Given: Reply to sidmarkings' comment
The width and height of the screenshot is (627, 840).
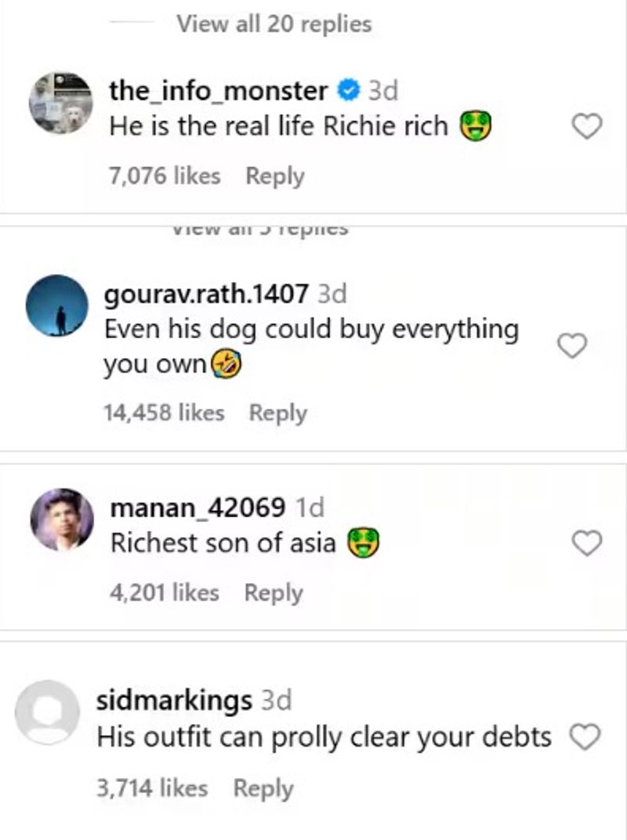Looking at the screenshot, I should pos(263,788).
